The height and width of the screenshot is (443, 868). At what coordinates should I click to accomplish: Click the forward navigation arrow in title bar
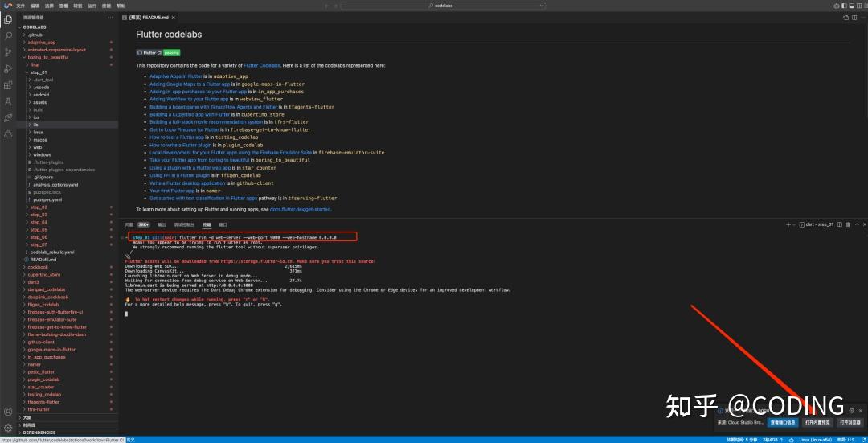tap(334, 6)
